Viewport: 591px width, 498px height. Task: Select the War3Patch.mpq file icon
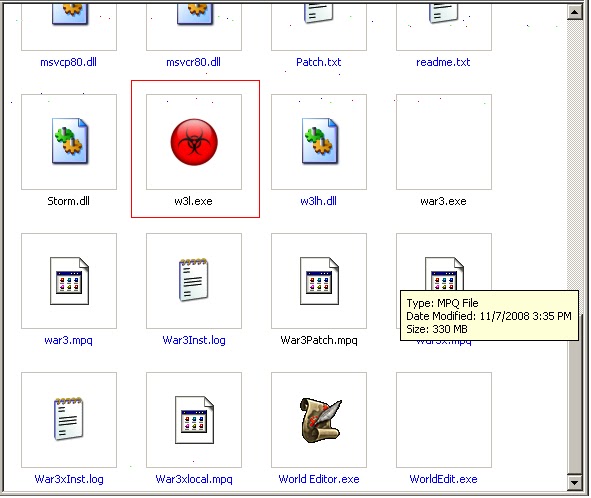[x=320, y=281]
